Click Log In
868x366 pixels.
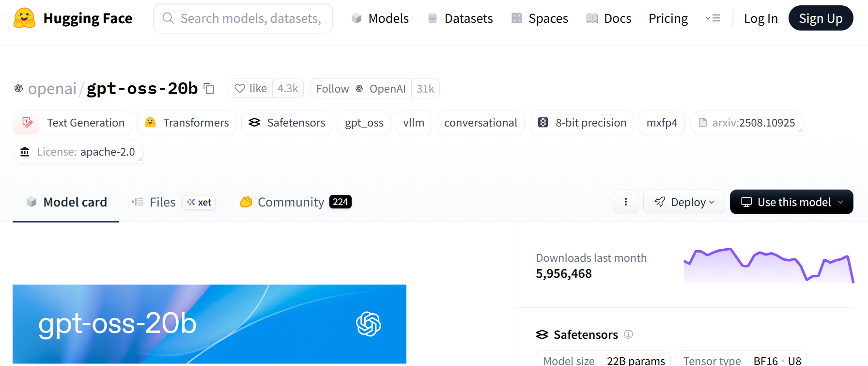pyautogui.click(x=760, y=18)
